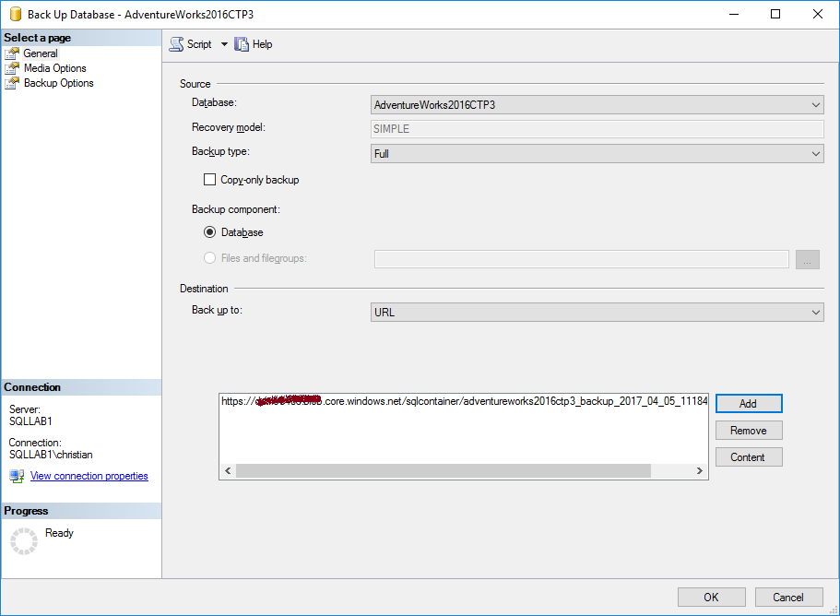Click Add to add a destination
The image size is (840, 616).
tap(749, 403)
